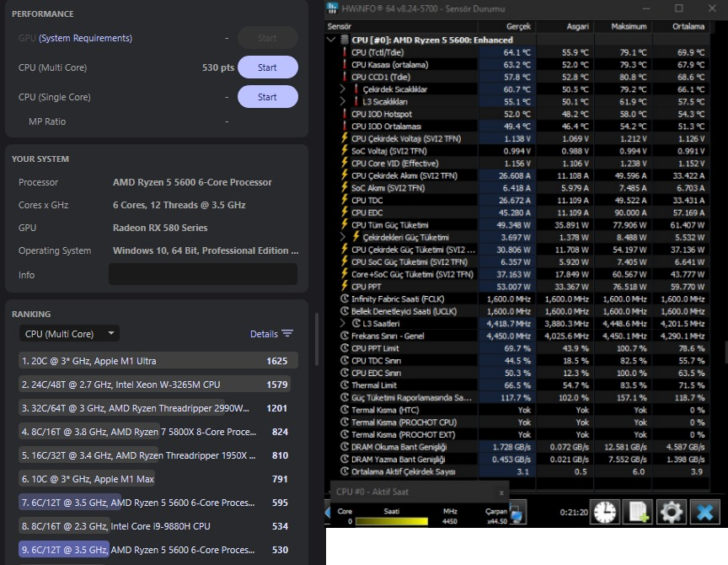This screenshot has width=728, height=565.
Task: Click the Ortalama column header
Action: [688, 26]
